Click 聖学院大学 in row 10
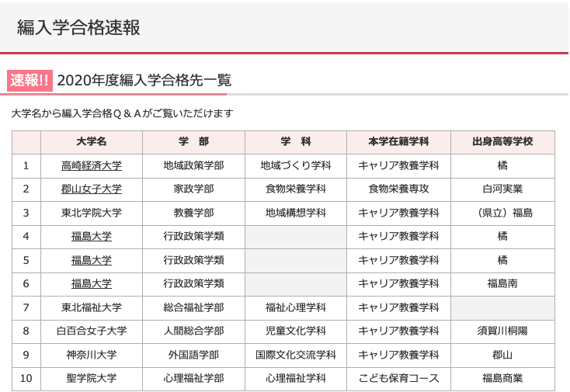Screen dimensions: 570x392 pyautogui.click(x=91, y=378)
